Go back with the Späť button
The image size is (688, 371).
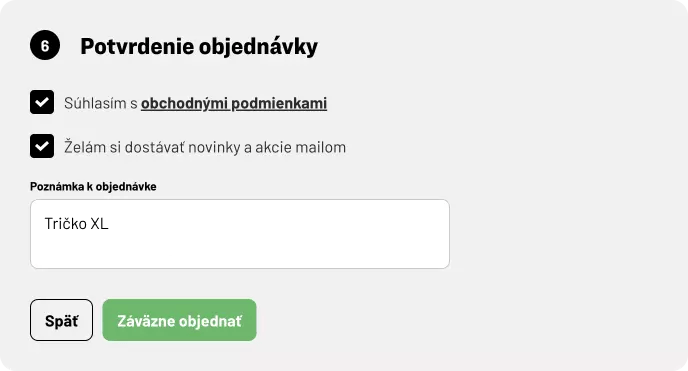(x=61, y=320)
